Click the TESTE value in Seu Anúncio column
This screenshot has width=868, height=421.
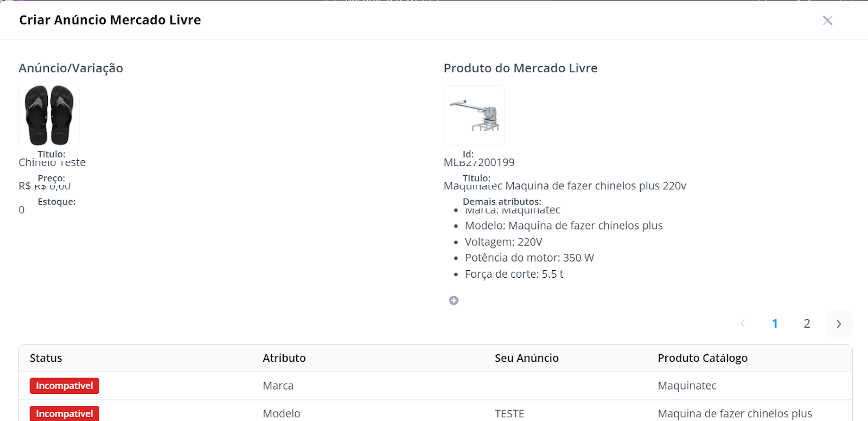(x=509, y=413)
